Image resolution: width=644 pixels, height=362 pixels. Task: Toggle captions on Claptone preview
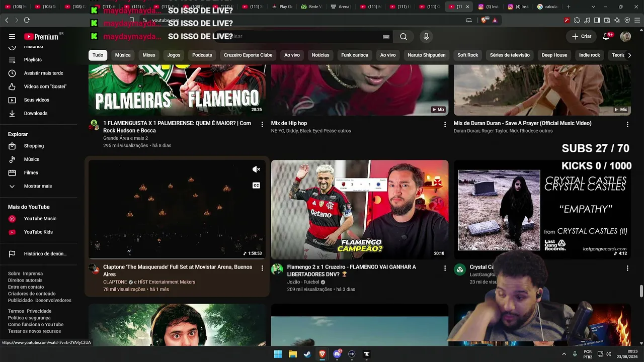click(x=256, y=186)
